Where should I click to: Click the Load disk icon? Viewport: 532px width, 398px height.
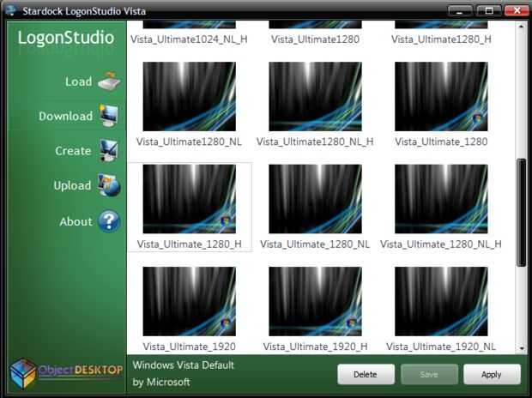[x=109, y=81]
